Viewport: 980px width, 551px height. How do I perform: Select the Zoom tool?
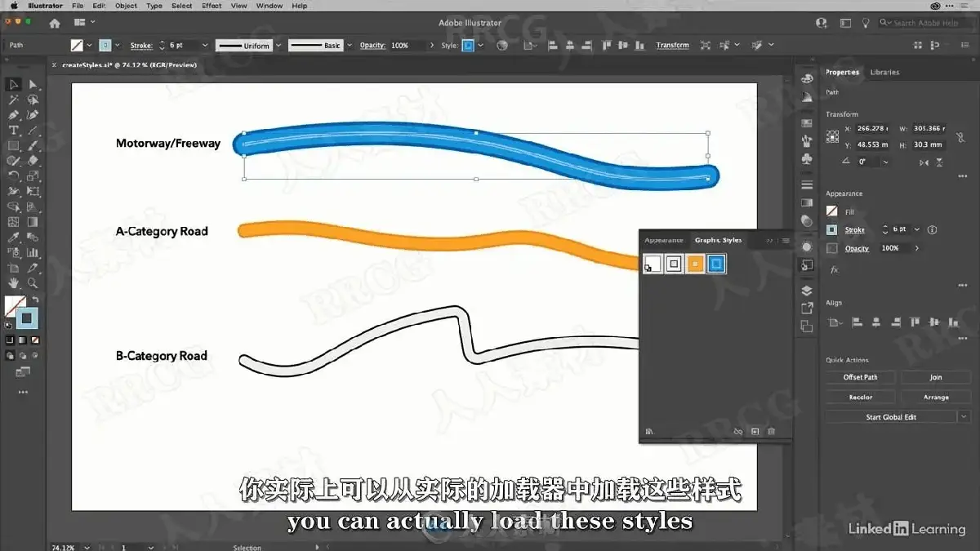click(33, 283)
